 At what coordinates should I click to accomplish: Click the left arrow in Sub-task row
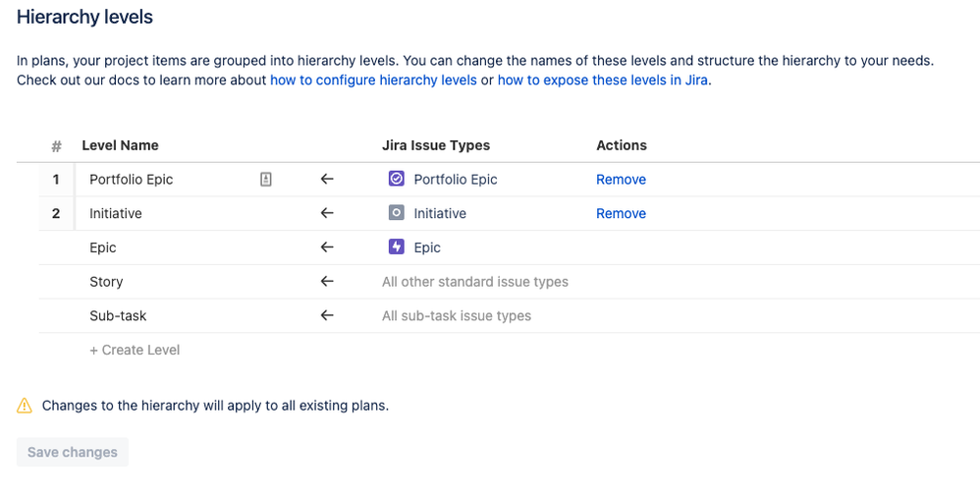327,316
